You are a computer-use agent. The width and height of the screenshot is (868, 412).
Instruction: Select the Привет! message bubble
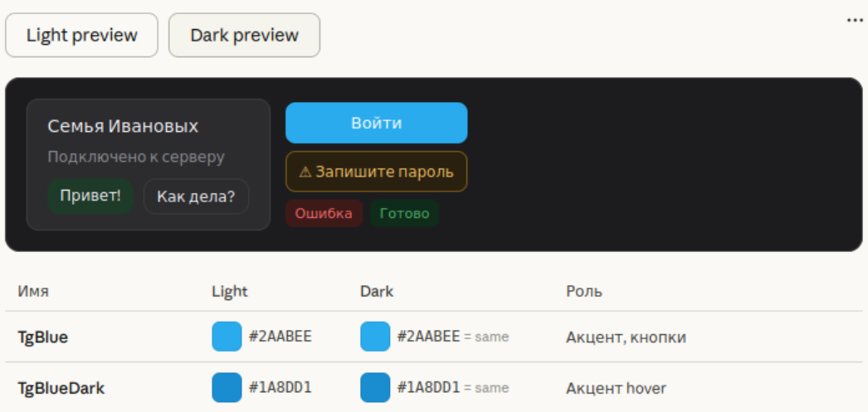90,196
